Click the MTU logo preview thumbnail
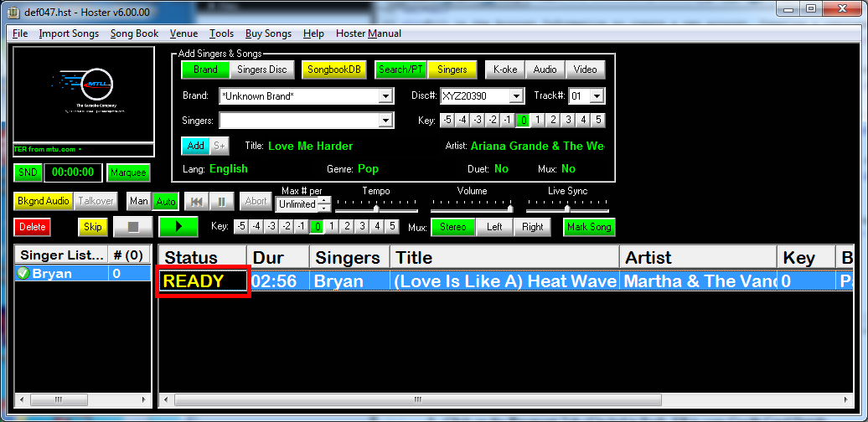 84,95
